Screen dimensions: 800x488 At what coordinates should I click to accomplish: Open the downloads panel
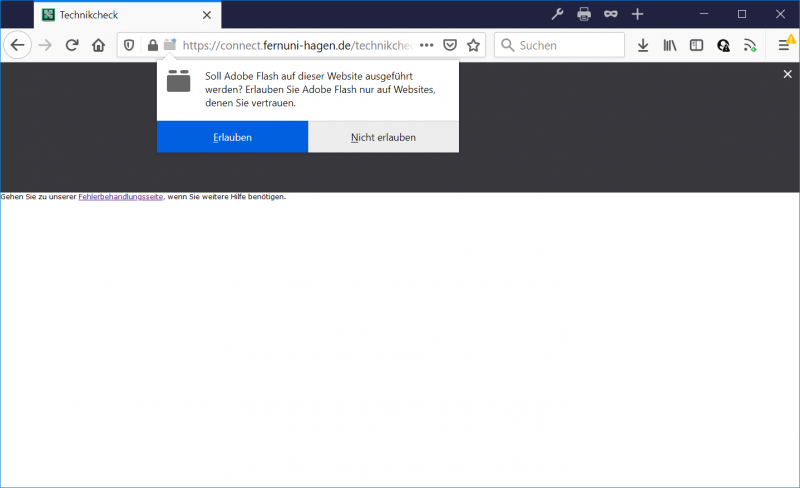pos(643,45)
